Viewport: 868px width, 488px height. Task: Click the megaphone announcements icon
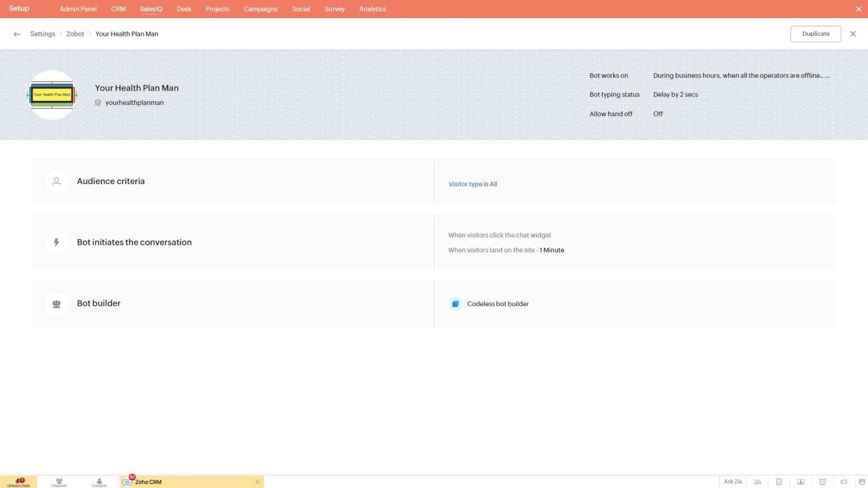point(844,482)
